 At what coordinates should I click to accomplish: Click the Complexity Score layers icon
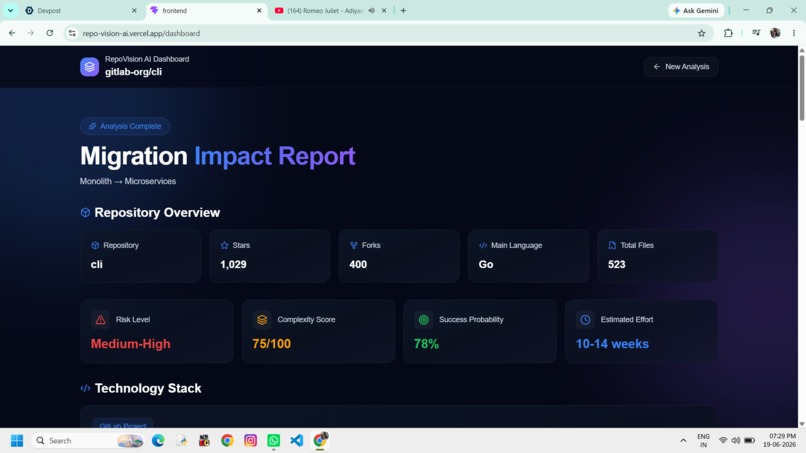(x=262, y=320)
